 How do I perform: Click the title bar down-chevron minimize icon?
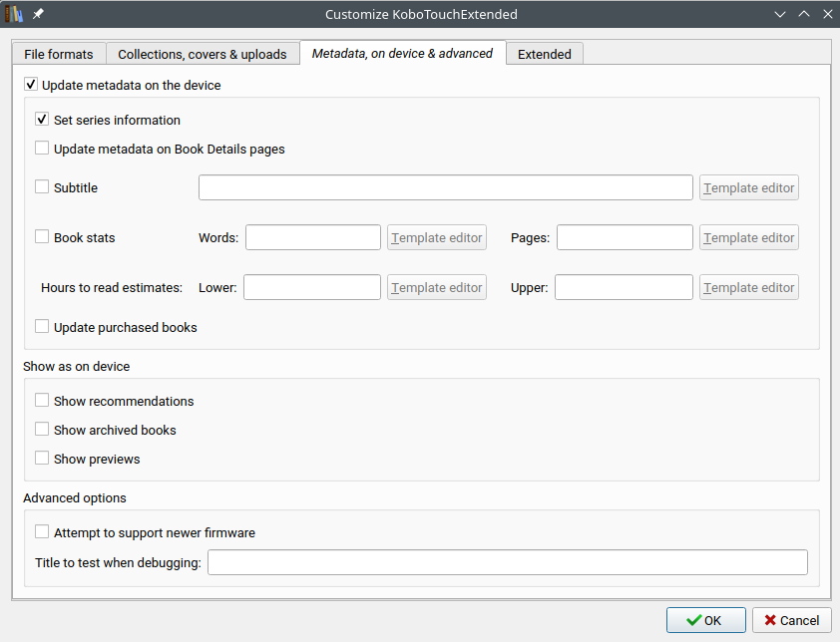(780, 15)
